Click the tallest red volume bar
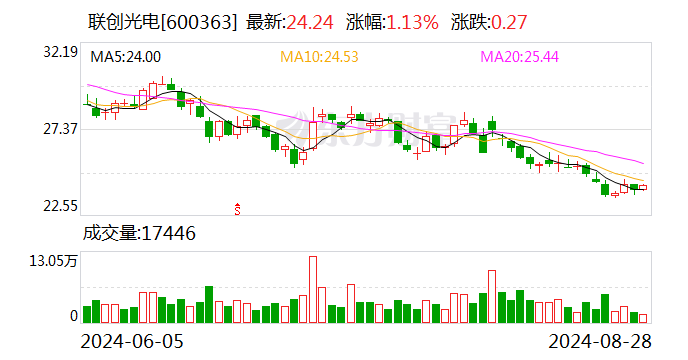688x360 pixels. coord(313,290)
